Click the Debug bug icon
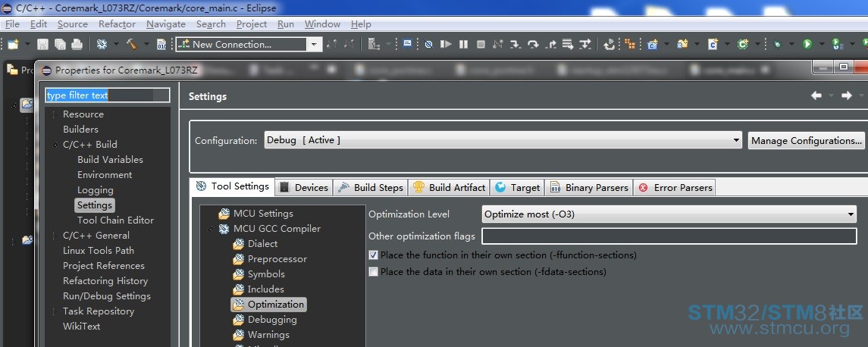The height and width of the screenshot is (347, 868). 778,44
